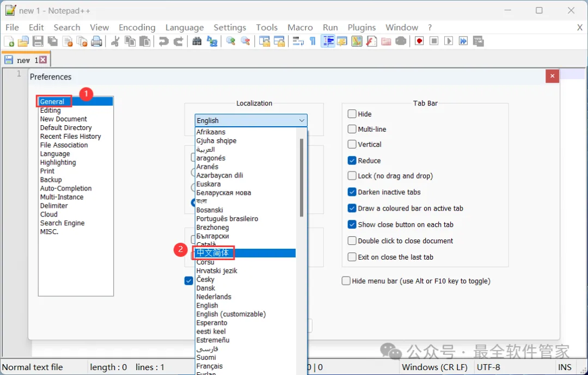Enable the Vertical tab bar checkbox

click(352, 144)
